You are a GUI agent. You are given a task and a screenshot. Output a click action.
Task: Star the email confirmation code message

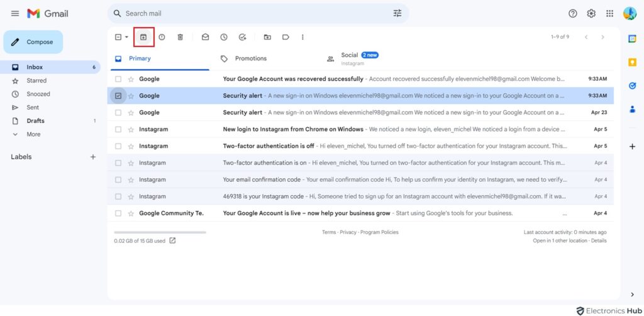(131, 180)
